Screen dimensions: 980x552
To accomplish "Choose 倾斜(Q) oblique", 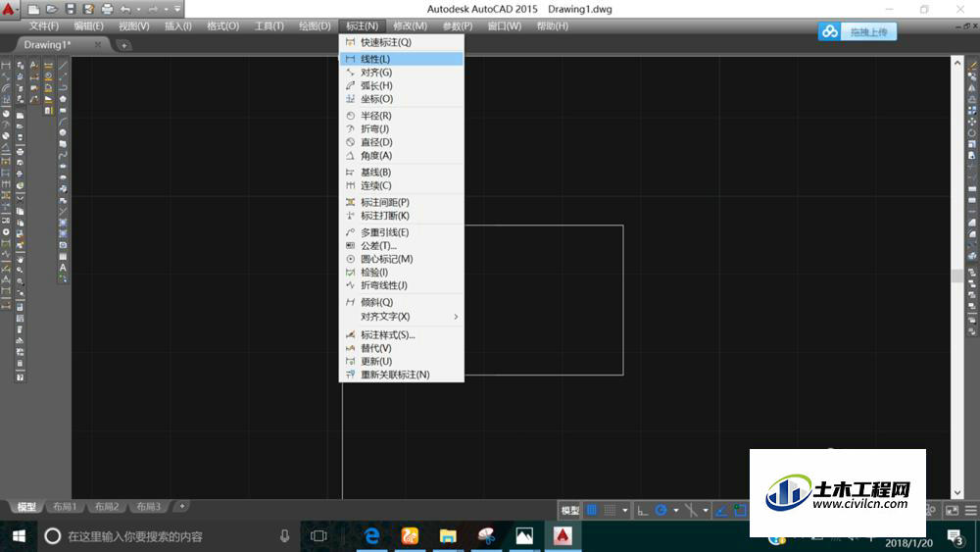I will tap(401, 302).
